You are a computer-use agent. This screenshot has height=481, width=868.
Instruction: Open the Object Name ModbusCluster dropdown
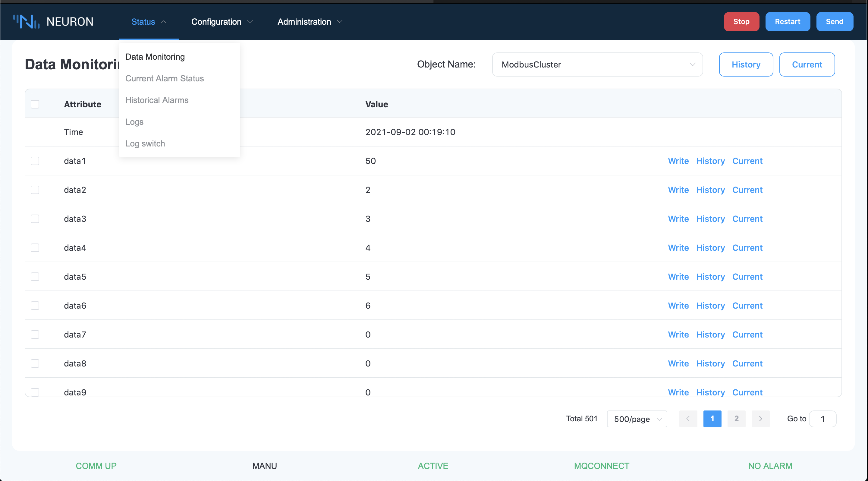tap(597, 65)
